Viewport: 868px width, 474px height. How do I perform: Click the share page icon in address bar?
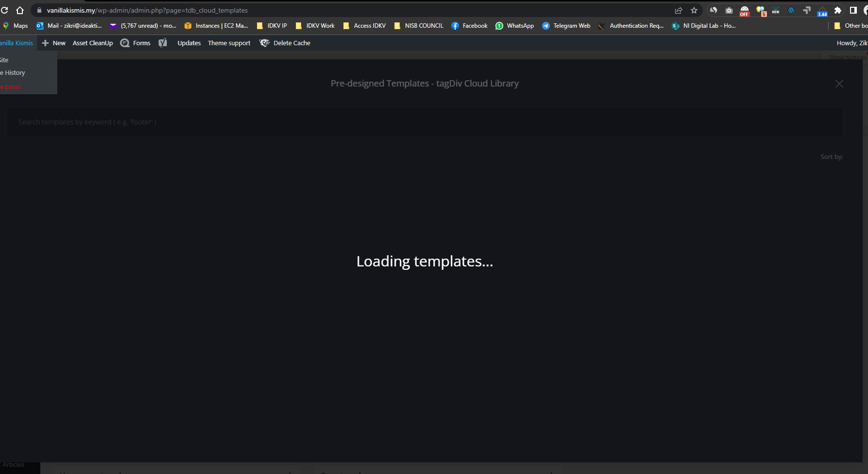(679, 10)
